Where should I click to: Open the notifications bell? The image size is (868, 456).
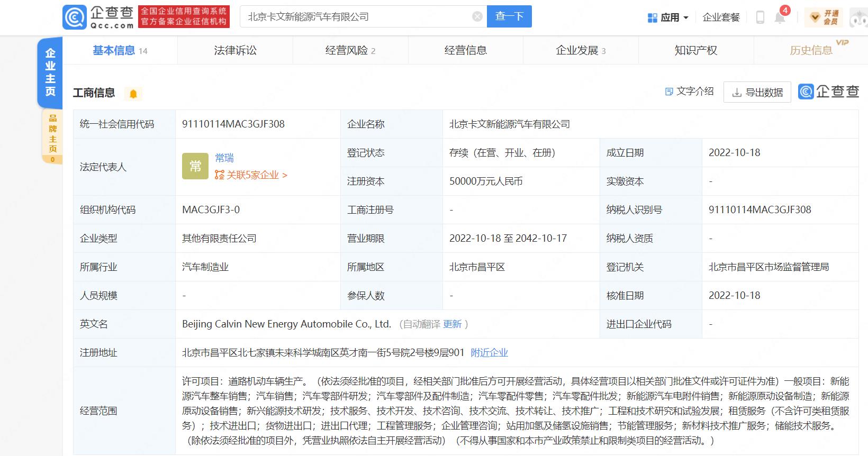(780, 17)
